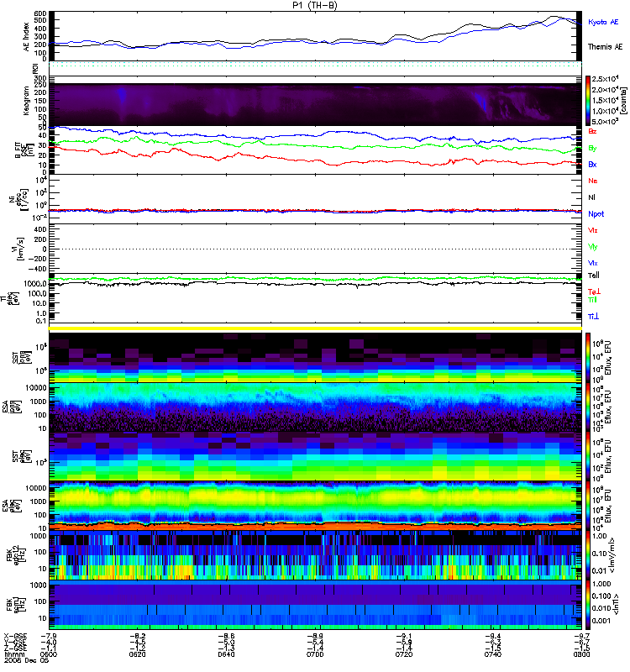Click the X-GSE value -8.2
Viewport: 630px width, 672px height.
137,637
